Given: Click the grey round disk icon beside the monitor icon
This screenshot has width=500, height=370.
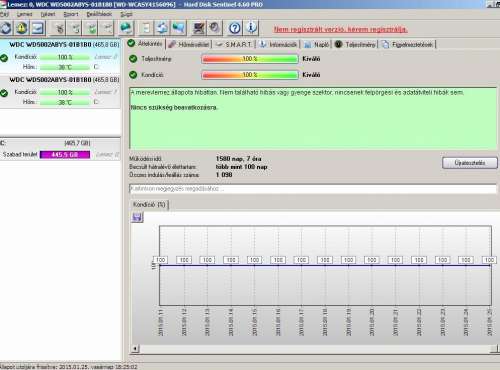Looking at the screenshot, I should 214,28.
